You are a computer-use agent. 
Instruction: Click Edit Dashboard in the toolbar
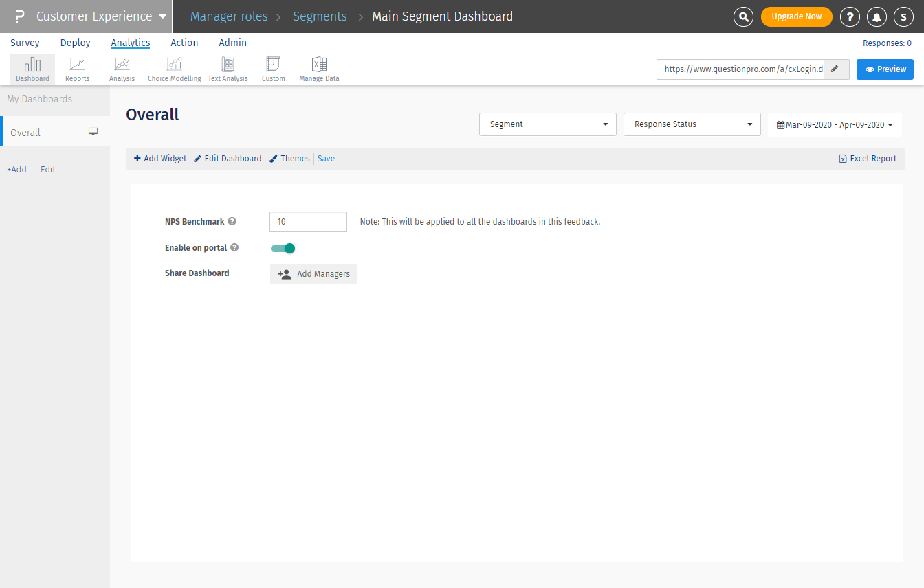click(x=228, y=159)
